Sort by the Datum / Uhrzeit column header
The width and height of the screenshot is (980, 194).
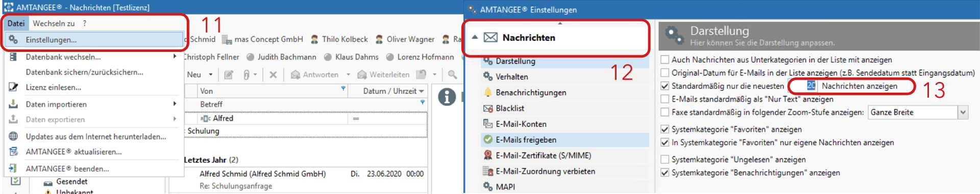pos(388,91)
